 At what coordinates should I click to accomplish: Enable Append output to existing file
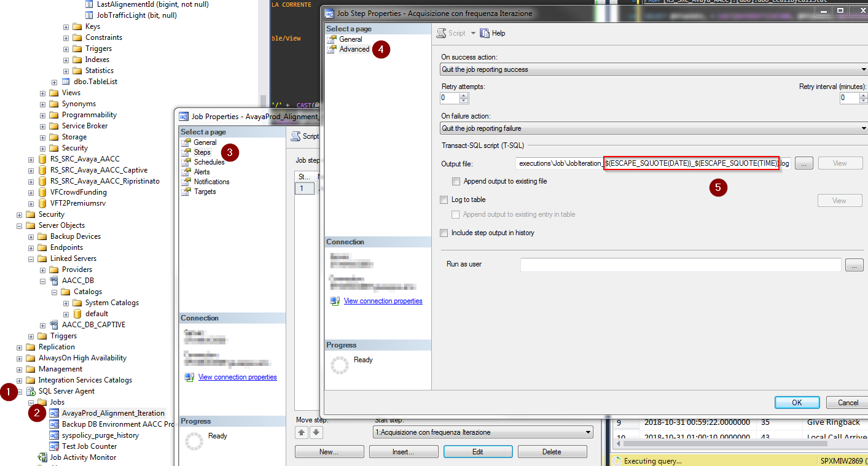[456, 181]
